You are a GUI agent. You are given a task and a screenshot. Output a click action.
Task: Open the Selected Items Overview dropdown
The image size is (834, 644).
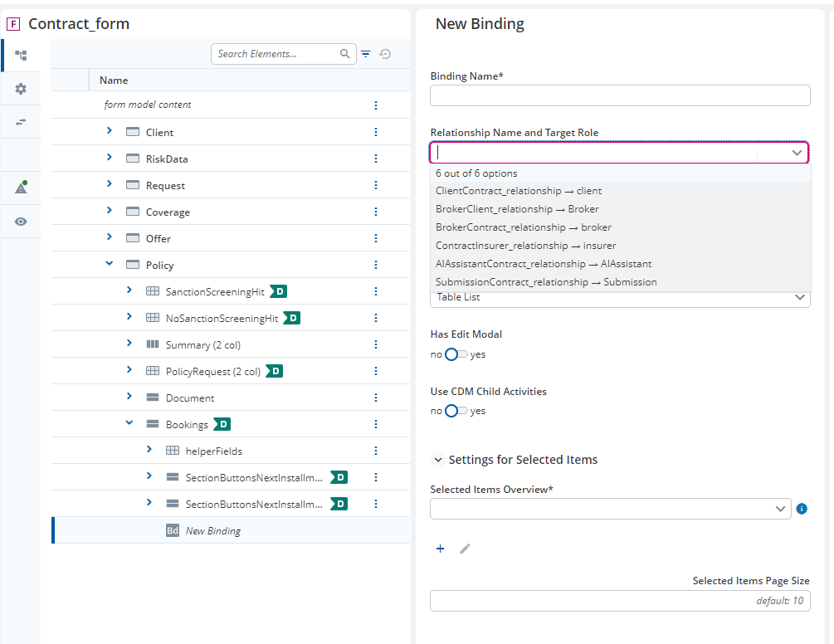click(610, 509)
